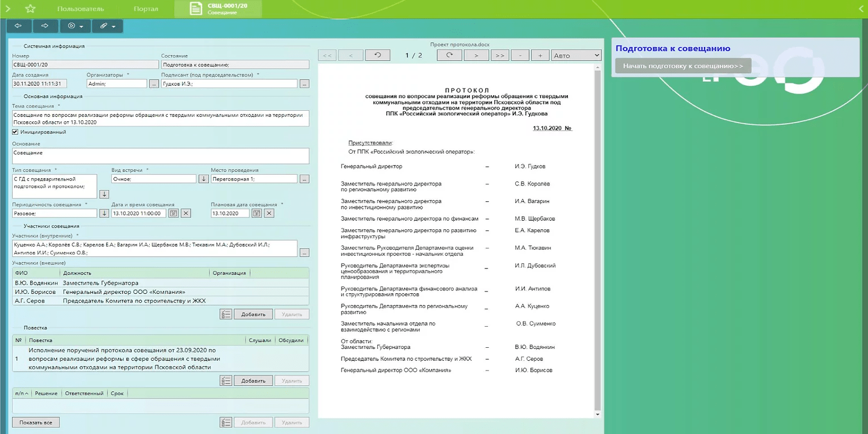This screenshot has height=434, width=868.
Task: Open the Периодичность совещания arrow dropdown
Action: coord(104,213)
